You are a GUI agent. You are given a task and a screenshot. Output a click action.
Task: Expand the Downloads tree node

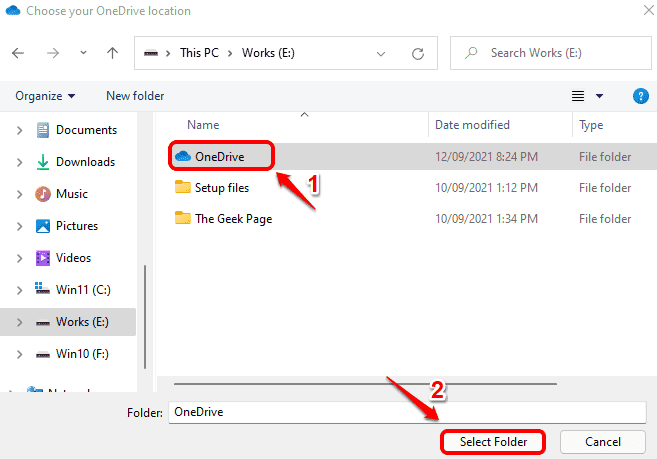point(19,162)
